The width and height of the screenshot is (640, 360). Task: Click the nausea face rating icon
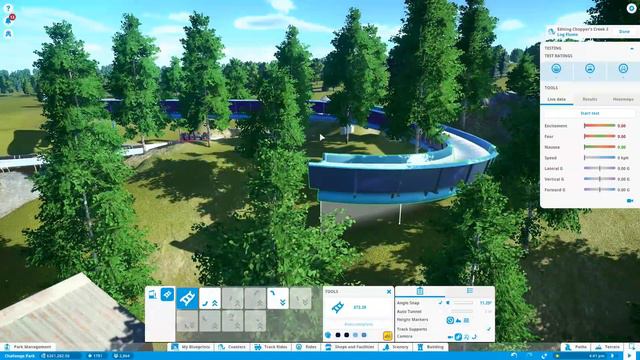click(x=623, y=69)
